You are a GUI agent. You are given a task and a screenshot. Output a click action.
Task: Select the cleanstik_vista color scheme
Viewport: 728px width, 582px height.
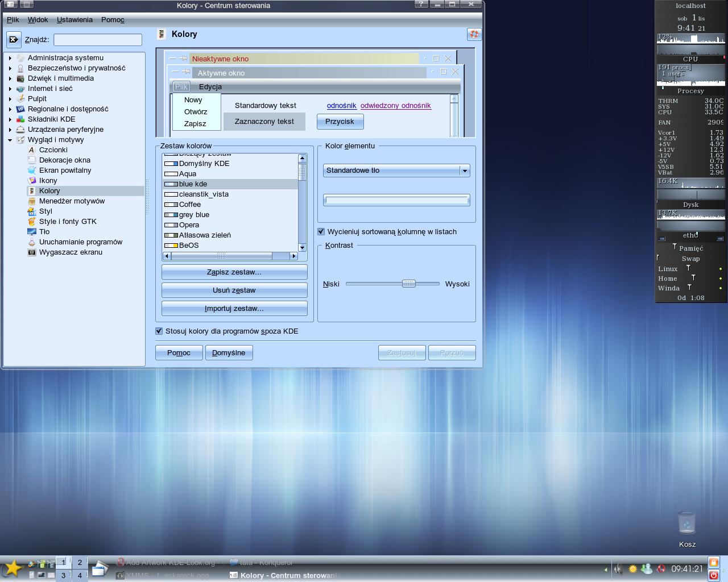tap(230, 194)
